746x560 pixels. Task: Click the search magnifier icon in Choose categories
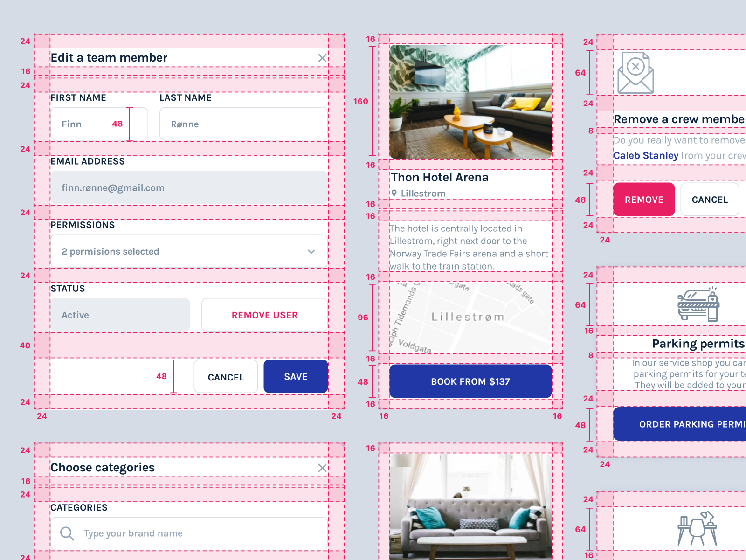(66, 533)
